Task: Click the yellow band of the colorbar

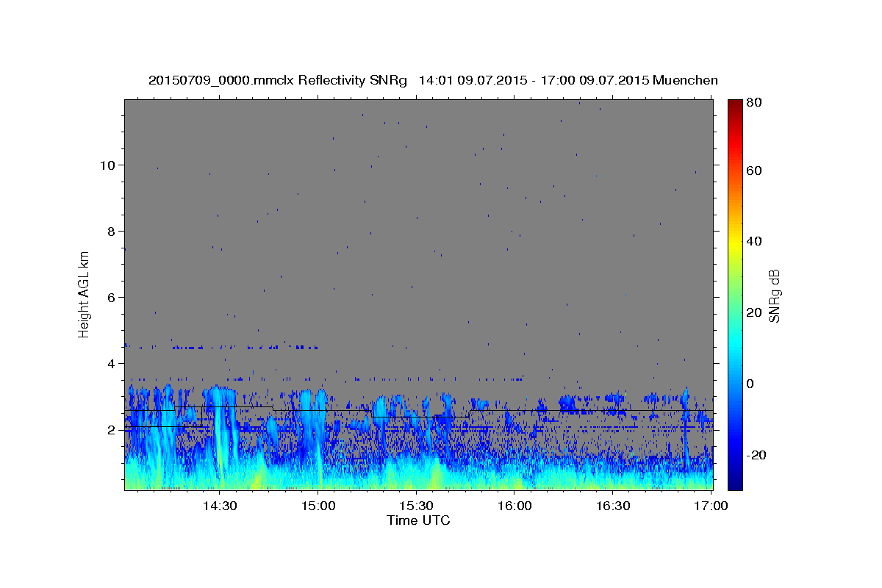Action: click(735, 244)
